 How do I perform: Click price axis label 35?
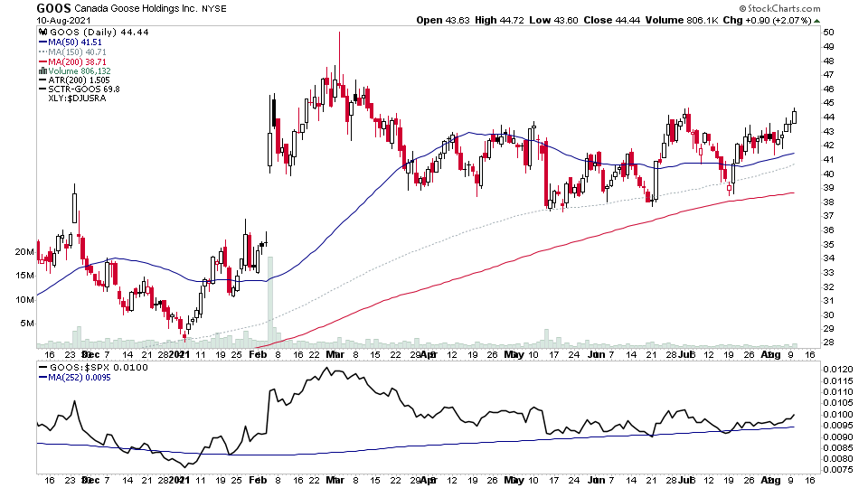[x=829, y=245]
